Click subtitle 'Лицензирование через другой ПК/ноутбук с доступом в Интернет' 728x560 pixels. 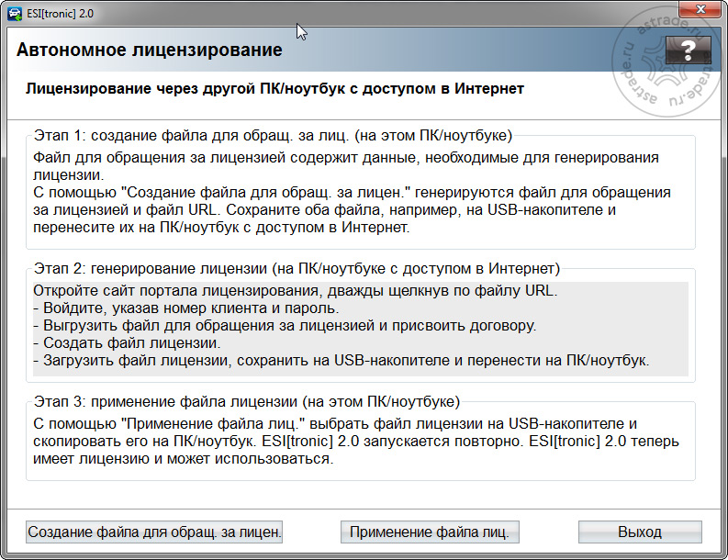pos(274,88)
